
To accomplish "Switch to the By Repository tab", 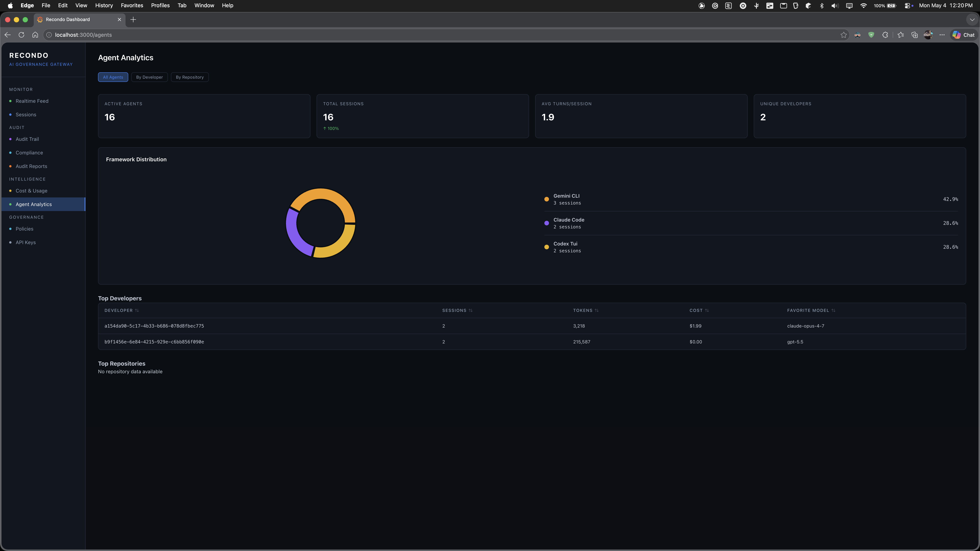I will [x=190, y=77].
